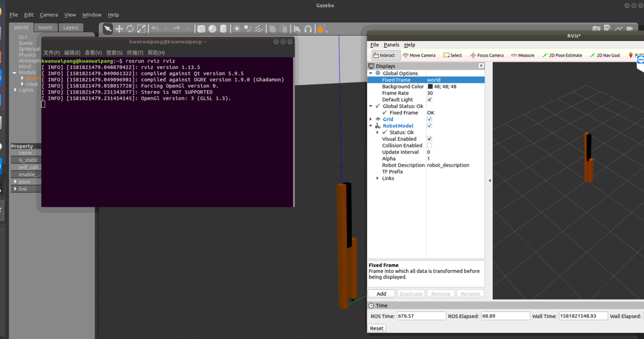Toggle the RobotModel display checkbox
The image size is (644, 339).
point(429,126)
